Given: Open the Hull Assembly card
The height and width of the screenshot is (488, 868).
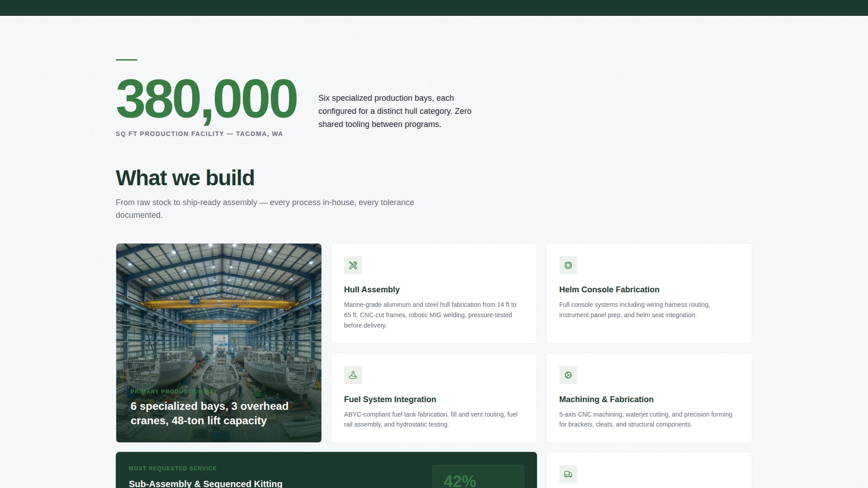Looking at the screenshot, I should pyautogui.click(x=434, y=293).
